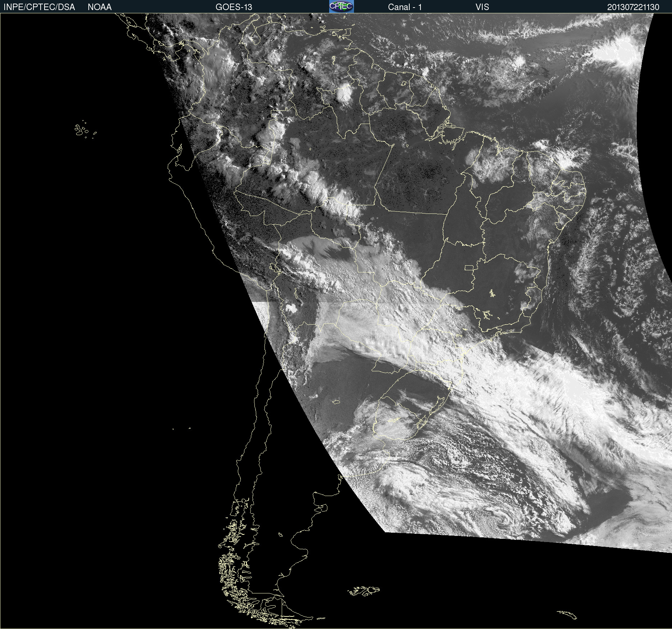
Task: Click the 'Canal - 1' channel label
Action: pos(405,7)
